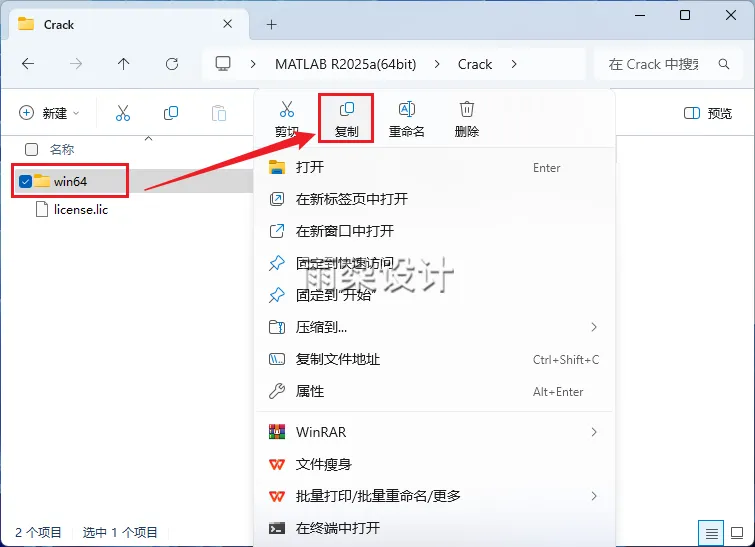Click the Cut icon in context menu
755x547 pixels.
click(x=287, y=109)
